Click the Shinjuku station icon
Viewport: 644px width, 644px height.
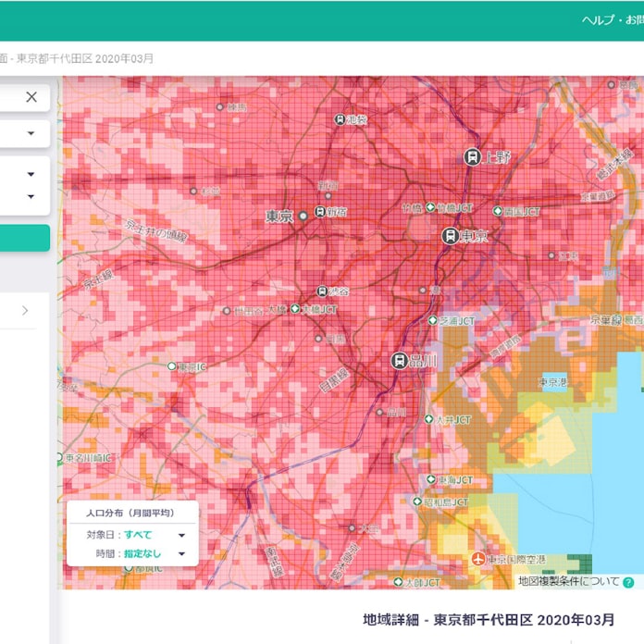point(320,212)
